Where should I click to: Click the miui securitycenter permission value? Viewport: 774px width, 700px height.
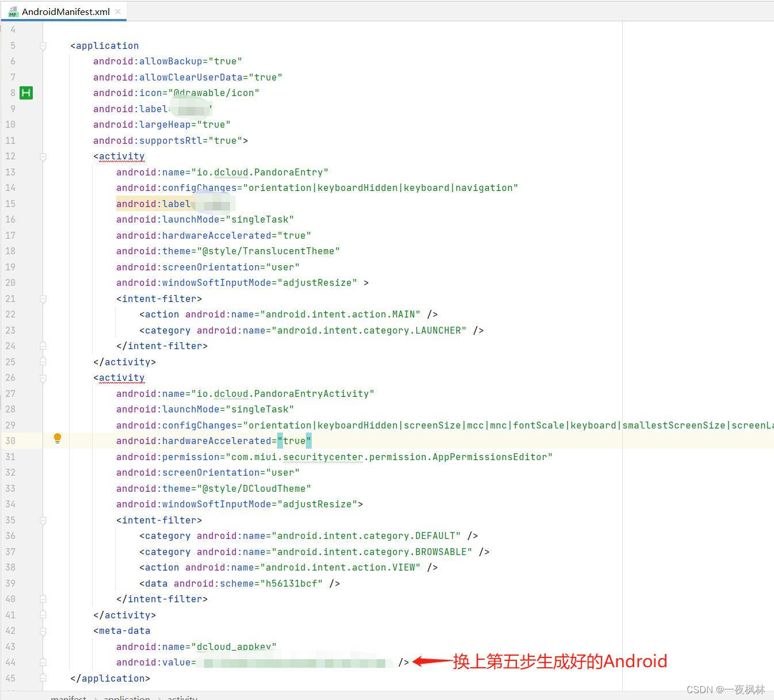[x=389, y=457]
